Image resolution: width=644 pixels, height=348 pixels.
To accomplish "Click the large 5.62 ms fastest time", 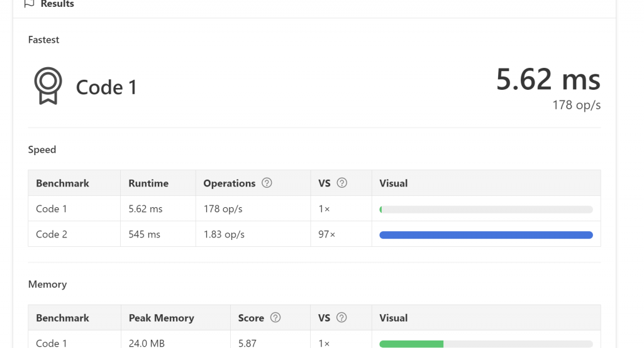I will tap(548, 80).
